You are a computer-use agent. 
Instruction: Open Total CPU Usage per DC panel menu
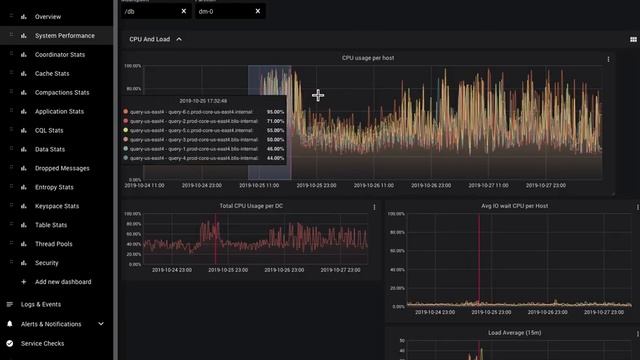374,207
